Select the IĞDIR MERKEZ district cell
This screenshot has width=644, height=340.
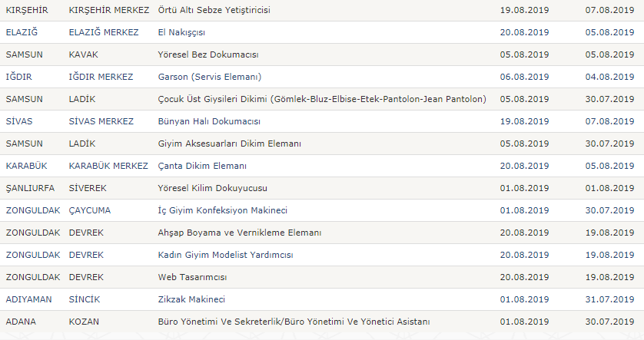(x=101, y=77)
